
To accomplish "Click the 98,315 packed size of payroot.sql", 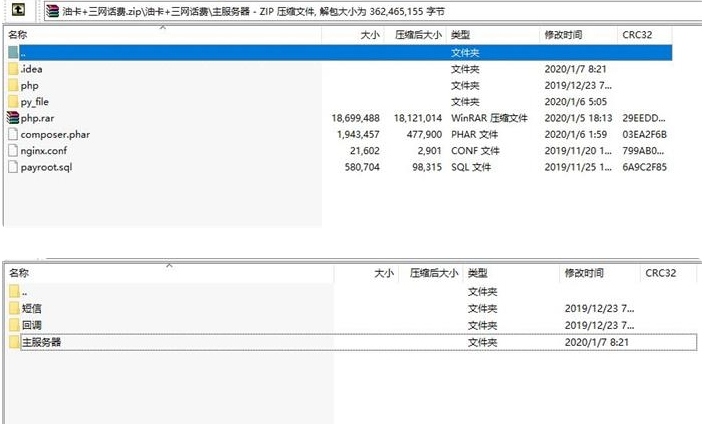I will (x=427, y=167).
